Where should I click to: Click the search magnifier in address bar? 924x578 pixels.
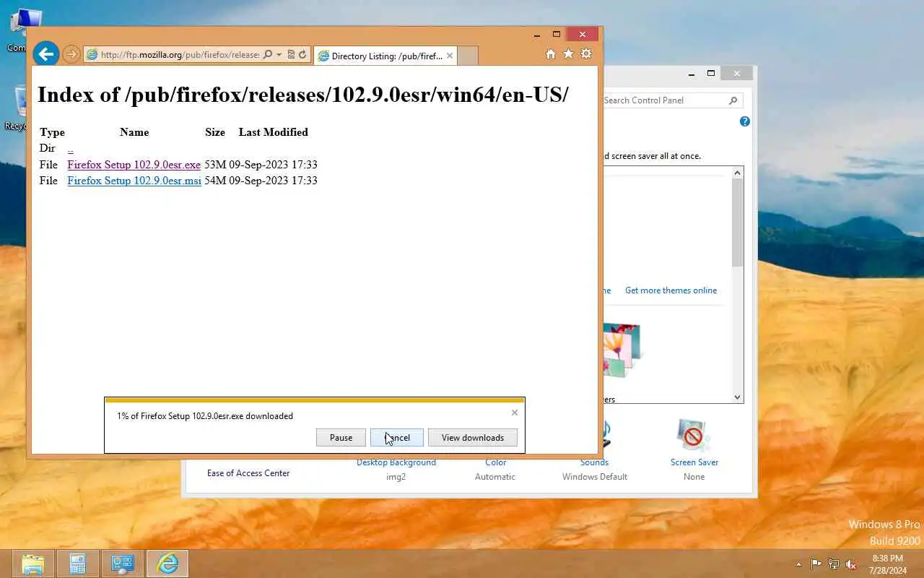tap(268, 54)
